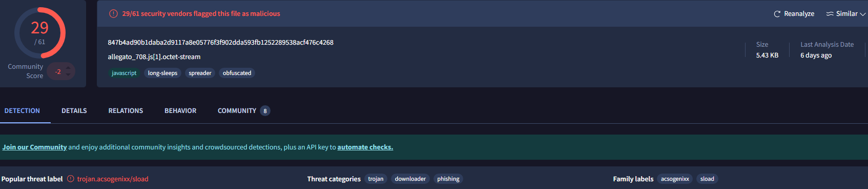868x189 pixels.
Task: Select the spreader tag
Action: point(200,73)
